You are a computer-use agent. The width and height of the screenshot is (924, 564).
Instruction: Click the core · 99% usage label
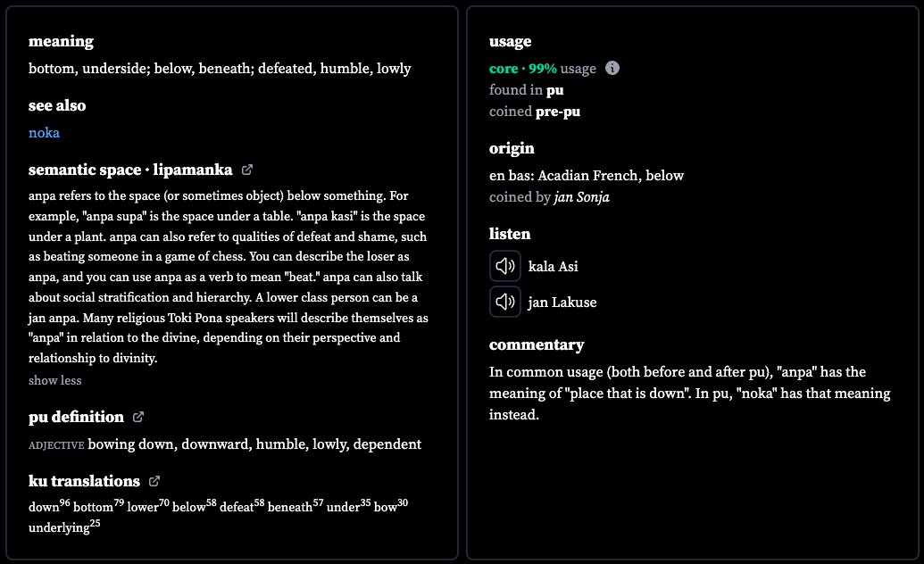point(543,69)
